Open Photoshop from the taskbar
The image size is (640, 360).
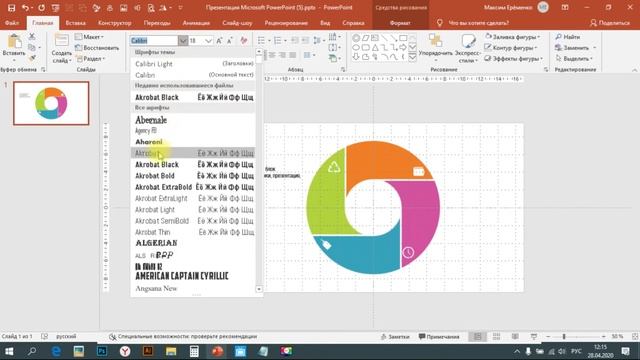click(102, 351)
